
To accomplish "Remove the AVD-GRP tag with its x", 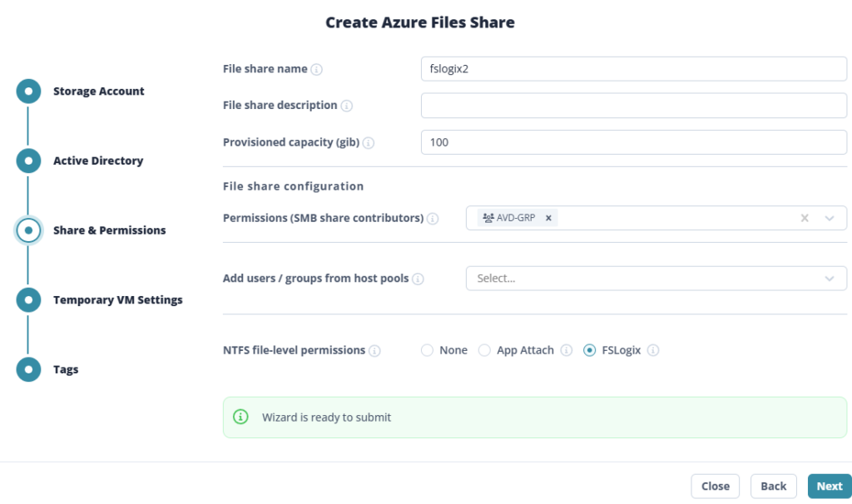I will point(549,218).
